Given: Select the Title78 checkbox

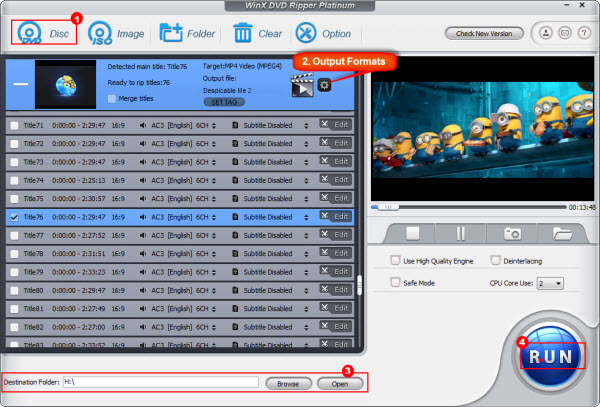Looking at the screenshot, I should click(14, 254).
